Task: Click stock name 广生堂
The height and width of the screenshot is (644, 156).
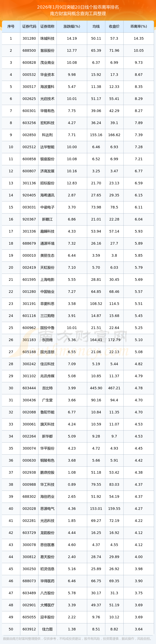Action: [47, 400]
